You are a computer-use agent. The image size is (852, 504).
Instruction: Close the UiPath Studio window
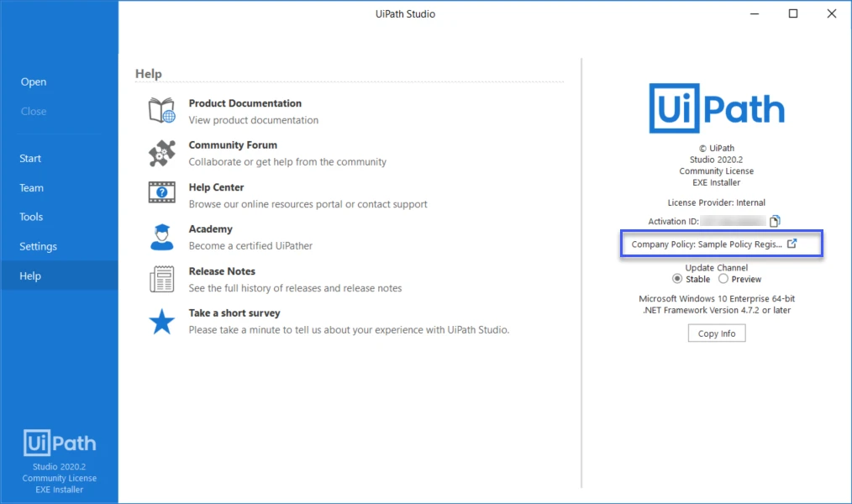click(x=831, y=13)
